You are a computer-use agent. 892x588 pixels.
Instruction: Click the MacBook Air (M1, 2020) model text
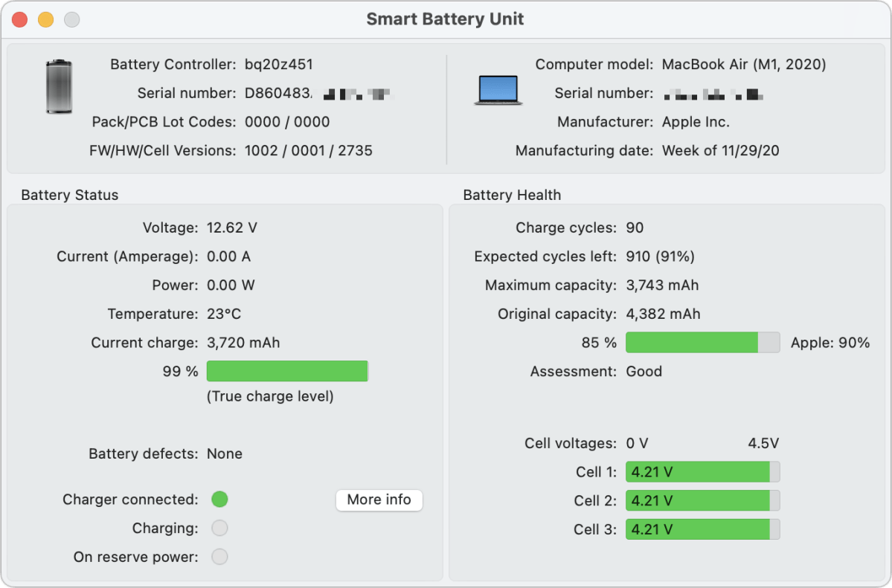[x=744, y=64]
